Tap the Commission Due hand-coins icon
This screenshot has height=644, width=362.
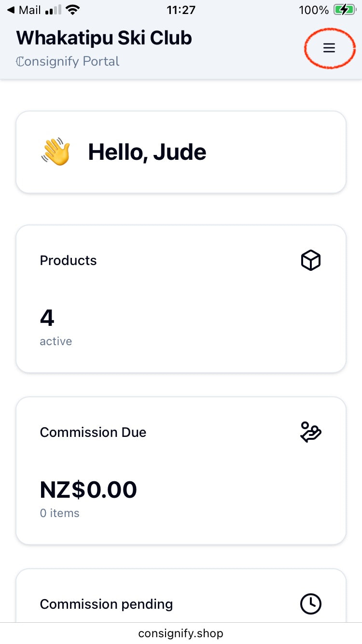[311, 432]
